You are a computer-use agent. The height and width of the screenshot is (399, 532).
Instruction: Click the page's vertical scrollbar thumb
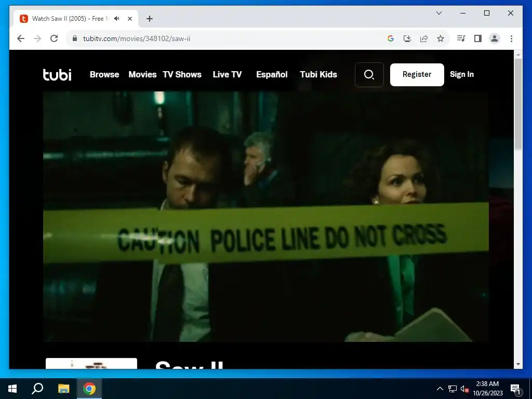point(518,103)
